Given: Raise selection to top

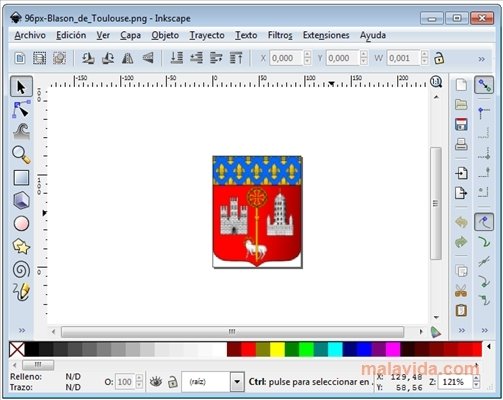Looking at the screenshot, I should (x=236, y=58).
